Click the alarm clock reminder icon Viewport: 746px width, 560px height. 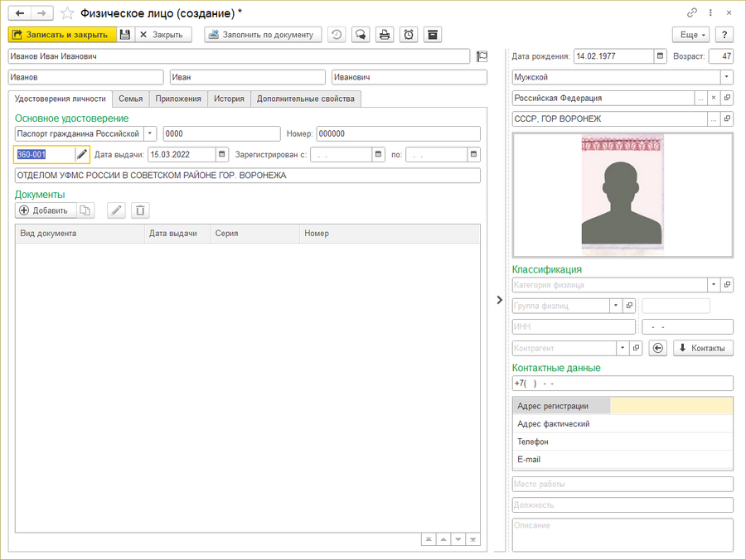point(409,35)
